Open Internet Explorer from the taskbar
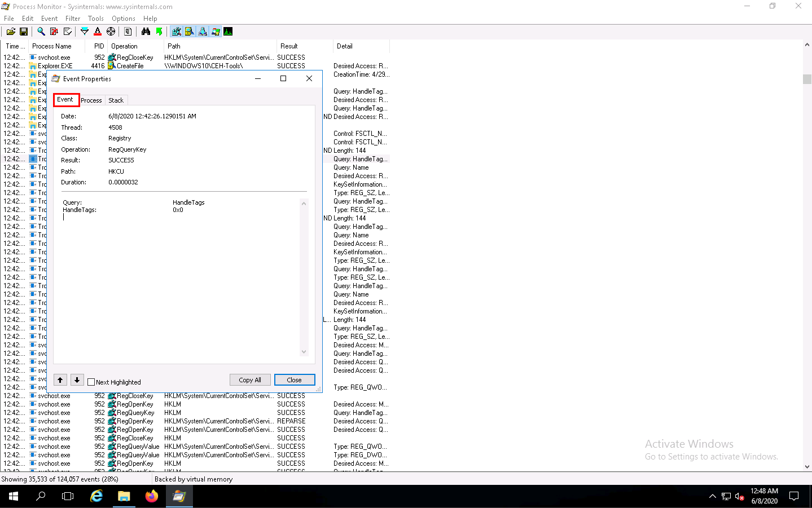This screenshot has width=812, height=508. click(96, 496)
